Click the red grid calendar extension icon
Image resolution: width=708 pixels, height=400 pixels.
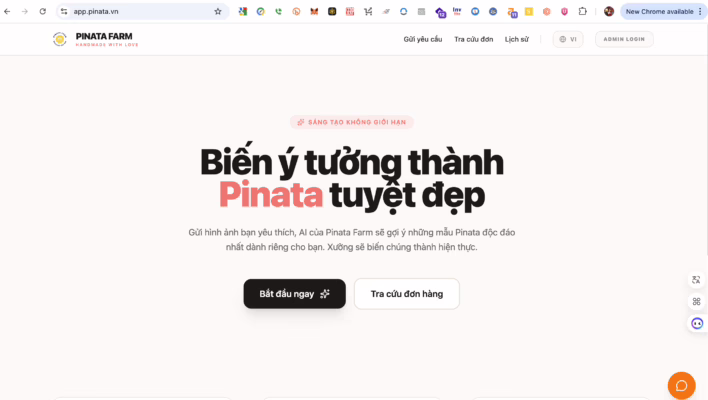(350, 11)
